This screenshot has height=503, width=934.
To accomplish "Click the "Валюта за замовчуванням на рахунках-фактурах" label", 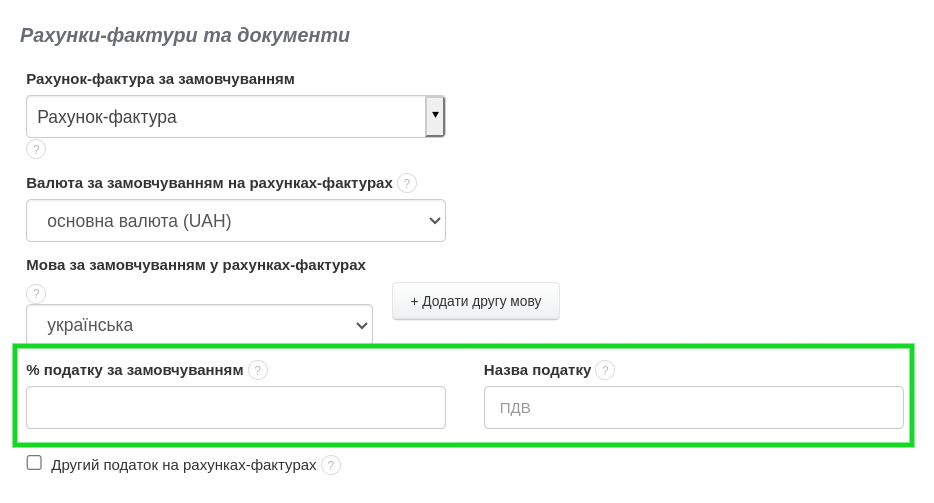I will pos(209,183).
